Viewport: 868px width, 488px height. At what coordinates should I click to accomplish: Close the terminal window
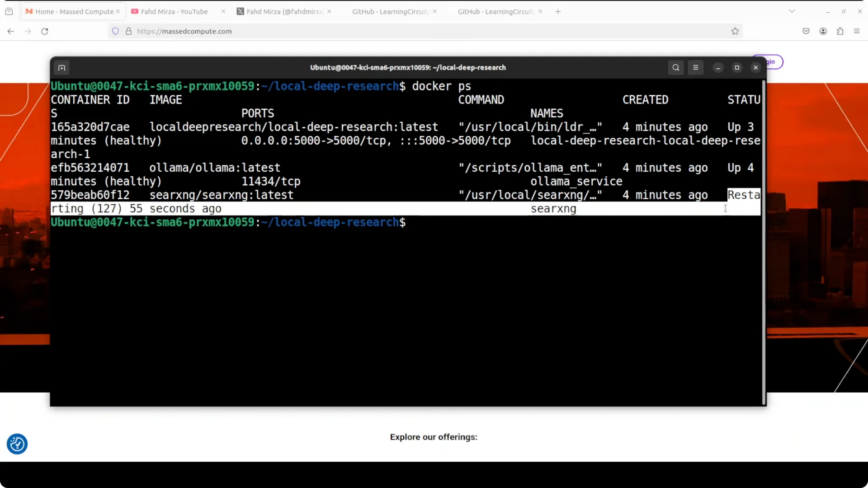pos(756,68)
